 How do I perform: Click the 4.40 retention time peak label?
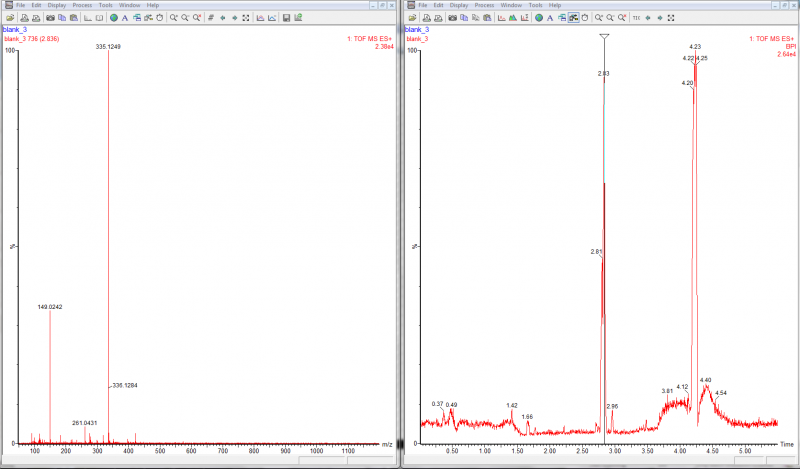tap(706, 380)
